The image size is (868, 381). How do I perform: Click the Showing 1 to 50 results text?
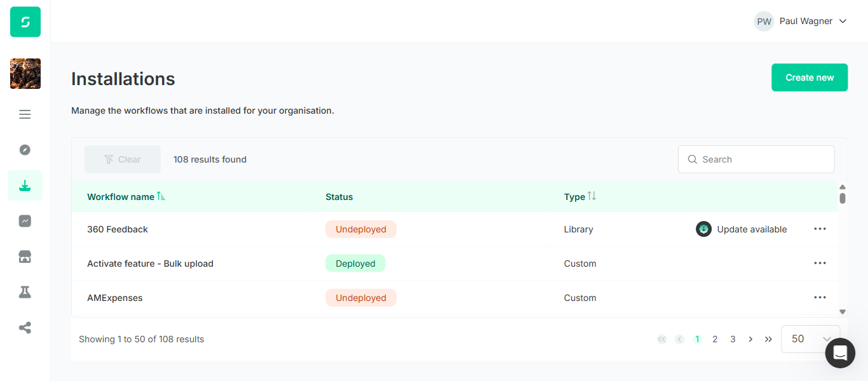(x=141, y=339)
